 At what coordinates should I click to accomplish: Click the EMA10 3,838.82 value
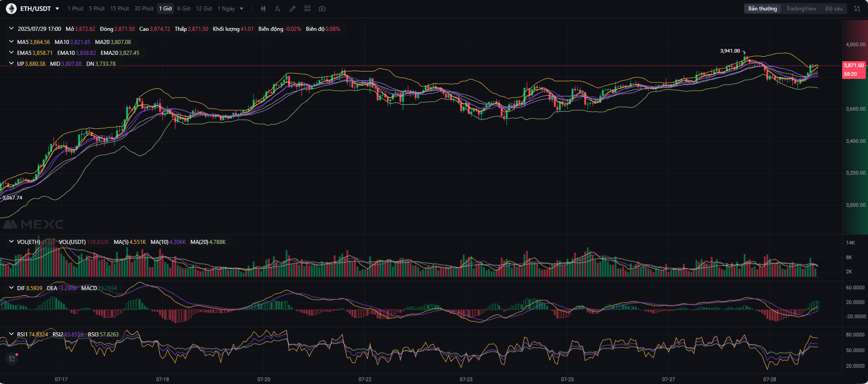77,53
